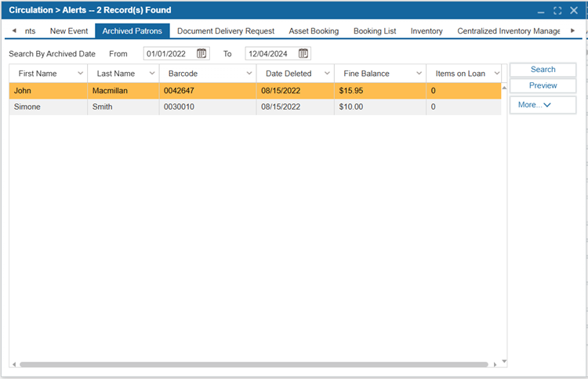This screenshot has width=588, height=379.
Task: Open the Document Delivery Request tab
Action: (226, 31)
